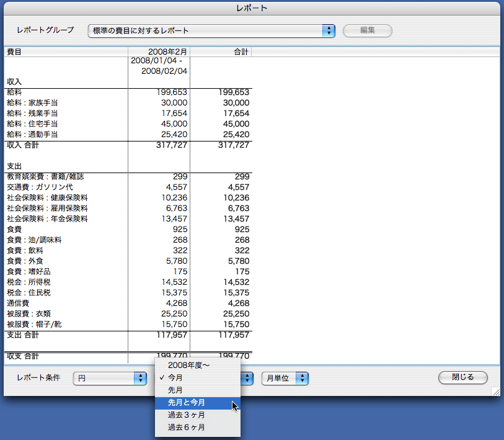Screen dimensions: 504x440
Task: Select 過去6ヶ月 in the period menu
Action: pos(198,428)
